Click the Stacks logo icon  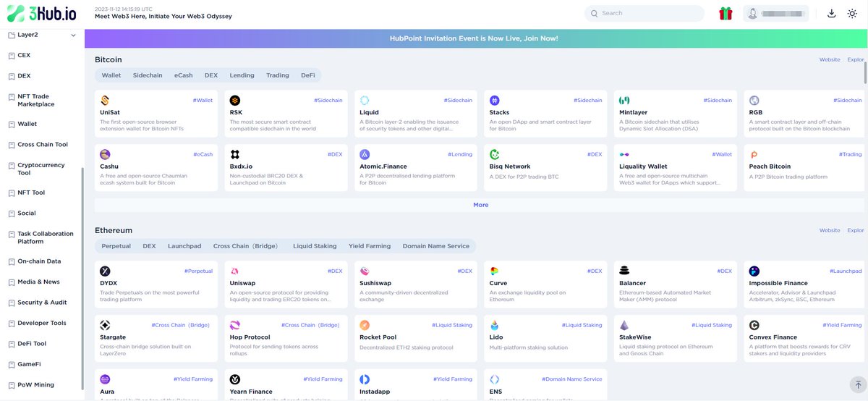(495, 101)
